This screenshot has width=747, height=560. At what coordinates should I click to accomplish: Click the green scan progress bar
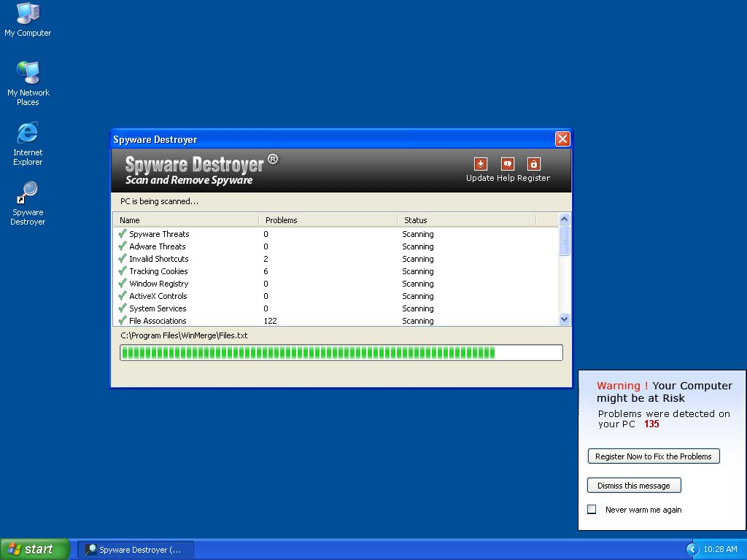341,353
